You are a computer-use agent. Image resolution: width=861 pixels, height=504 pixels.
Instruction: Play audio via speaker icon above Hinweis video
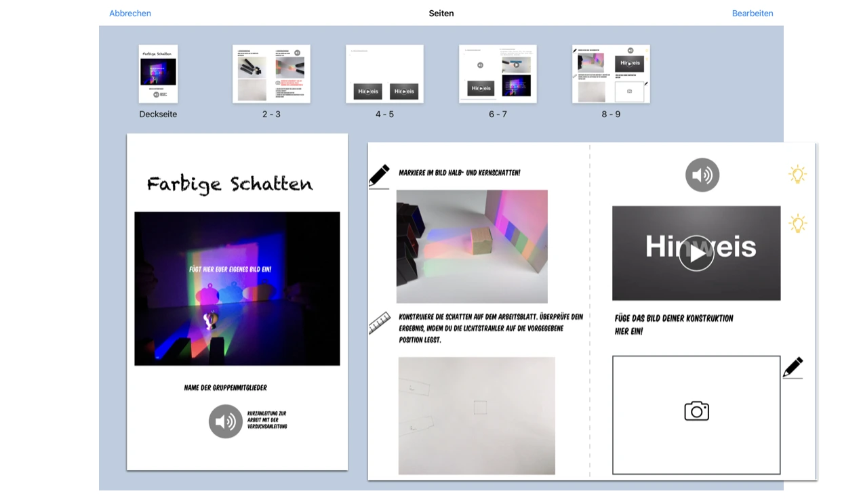702,175
